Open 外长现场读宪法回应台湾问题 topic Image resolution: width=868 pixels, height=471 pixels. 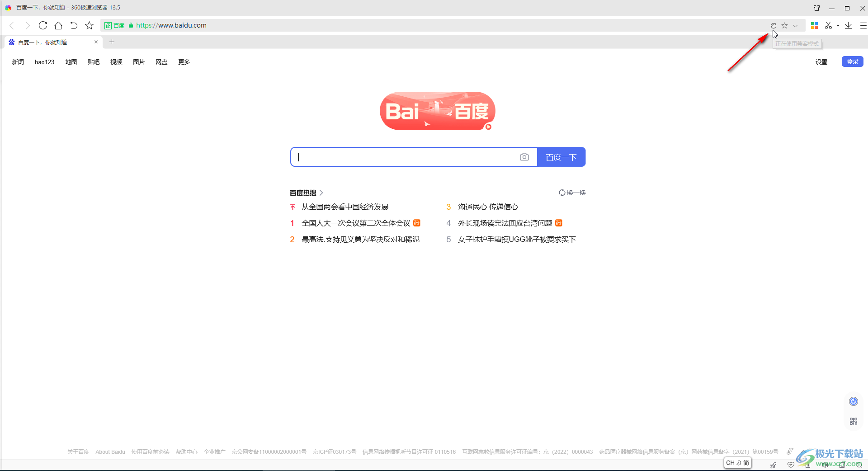[x=505, y=223]
